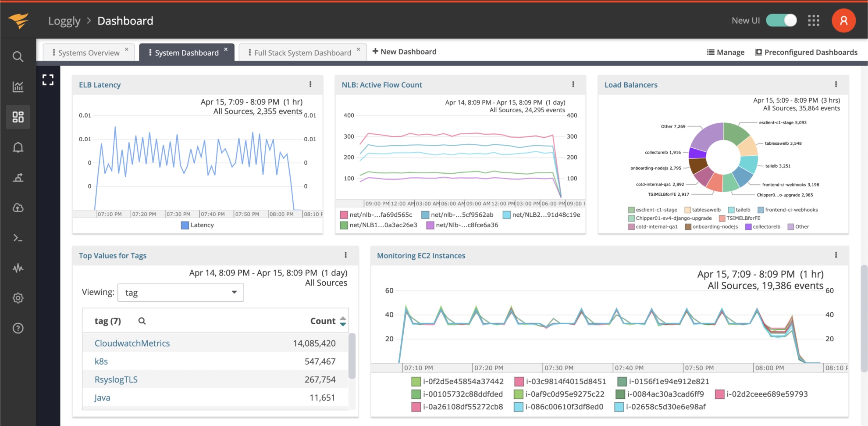
Task: Open the alerts bell icon
Action: tap(18, 147)
